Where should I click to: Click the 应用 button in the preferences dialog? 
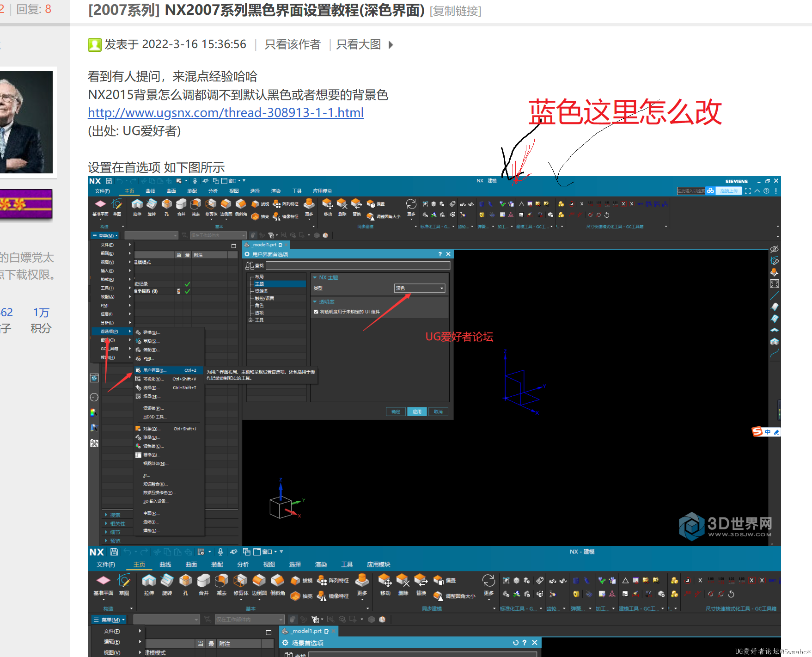click(417, 411)
